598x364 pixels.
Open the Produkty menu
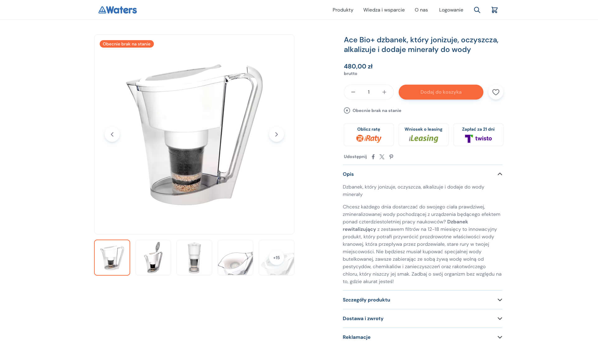(x=343, y=10)
